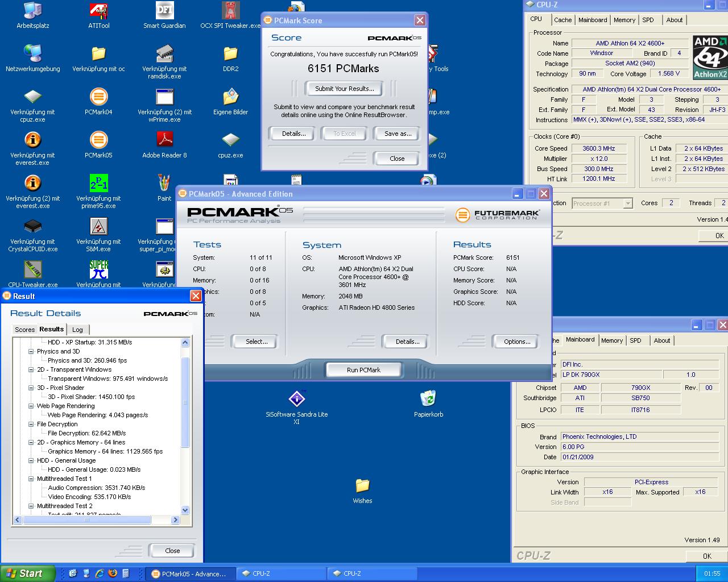Select the Web Page Rendering: 4.043 pages/s row
728x582 pixels.
pos(98,415)
